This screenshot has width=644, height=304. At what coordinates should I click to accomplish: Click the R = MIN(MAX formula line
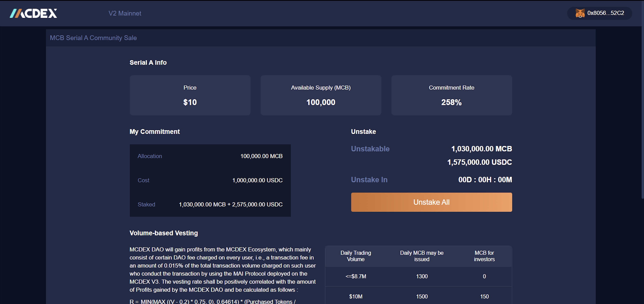click(x=213, y=301)
